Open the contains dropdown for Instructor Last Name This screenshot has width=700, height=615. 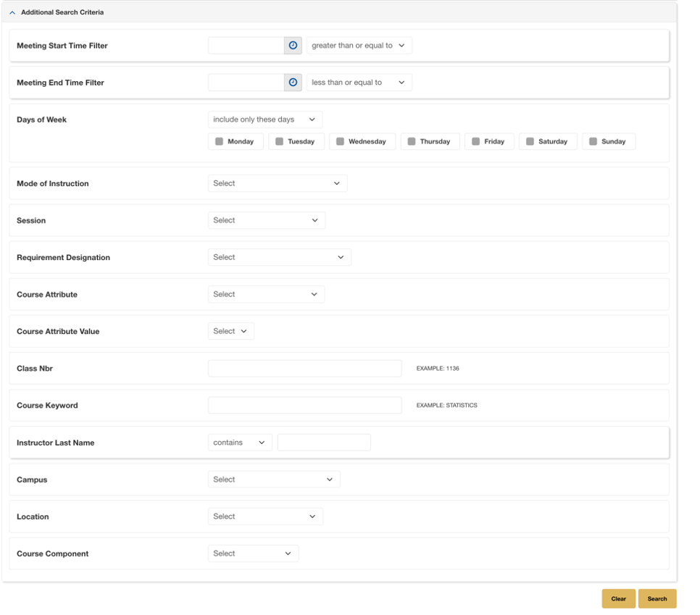[x=239, y=442]
